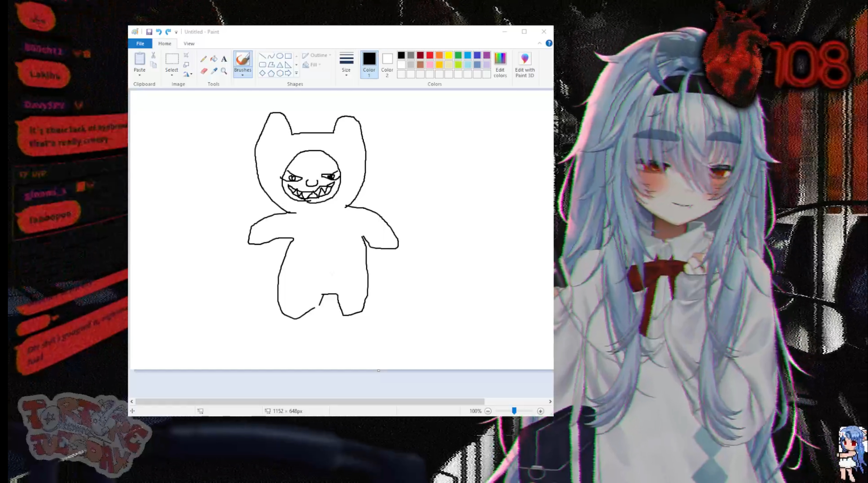Pick the Right arrow shape
This screenshot has height=483, width=868.
(288, 73)
